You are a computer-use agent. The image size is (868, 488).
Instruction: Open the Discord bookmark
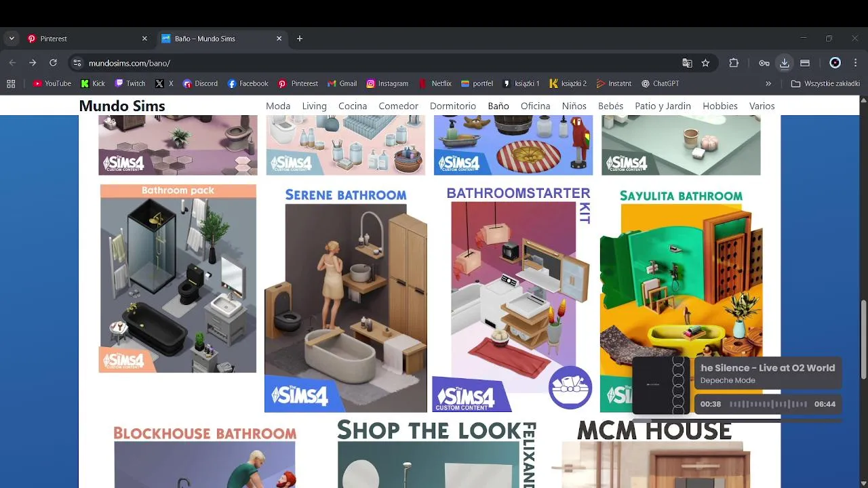[x=200, y=83]
